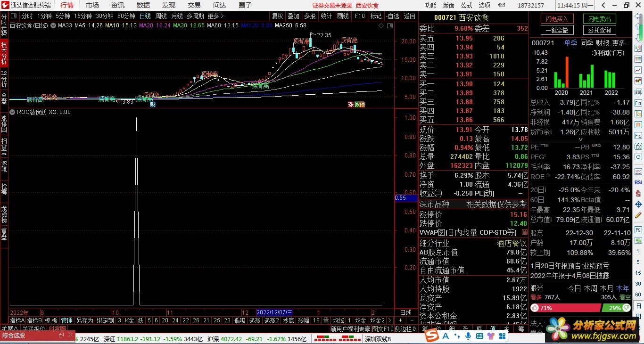The height and width of the screenshot is (344, 644).
Task: Open the 公式 menu
Action: 467,5
